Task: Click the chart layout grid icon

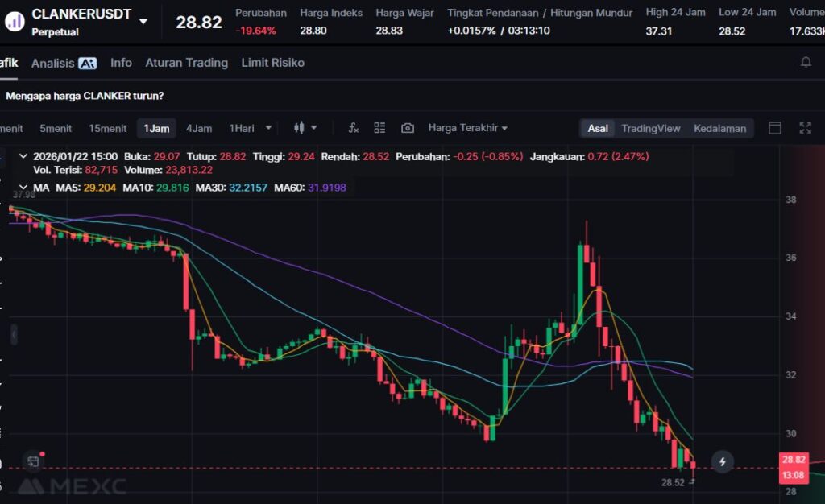Action: (x=379, y=128)
